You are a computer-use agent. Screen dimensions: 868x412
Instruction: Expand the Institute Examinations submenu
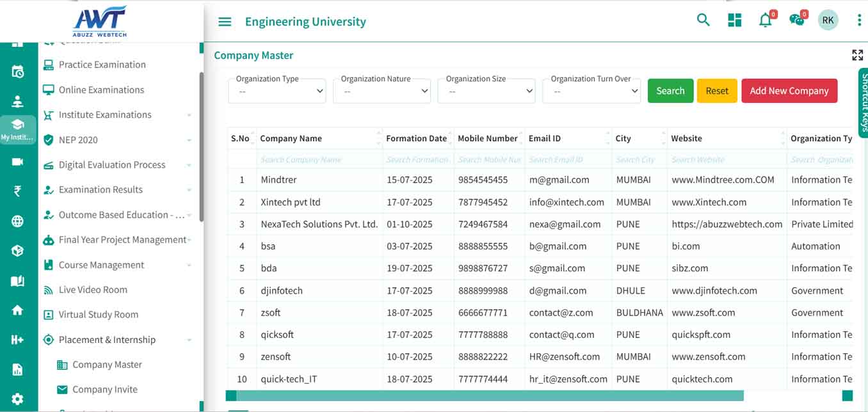pos(189,115)
